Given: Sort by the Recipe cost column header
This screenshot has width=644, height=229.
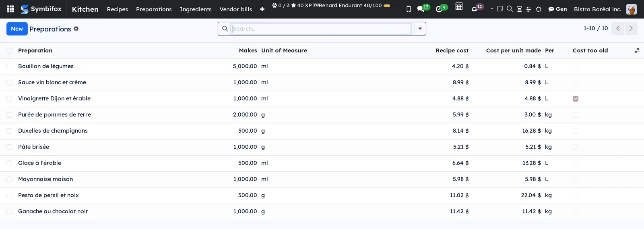Looking at the screenshot, I should 452,50.
